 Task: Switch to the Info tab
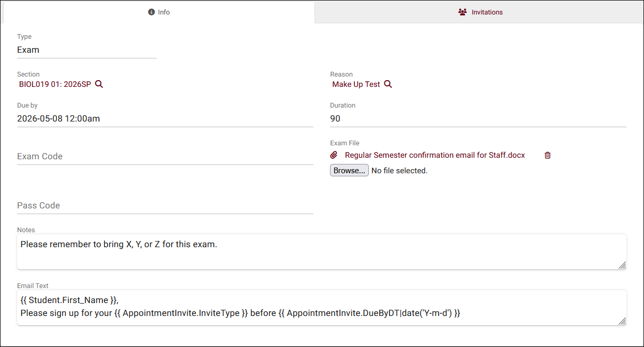[159, 12]
